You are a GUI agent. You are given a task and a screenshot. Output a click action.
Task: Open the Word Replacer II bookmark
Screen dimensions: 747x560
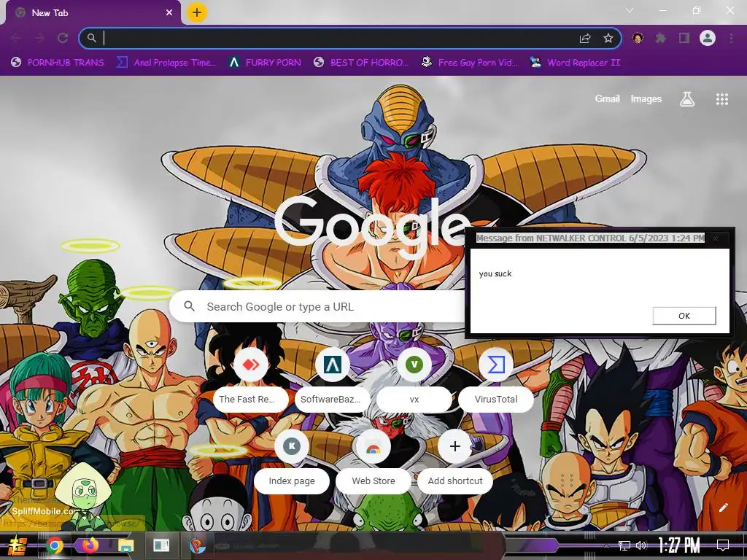coord(575,63)
